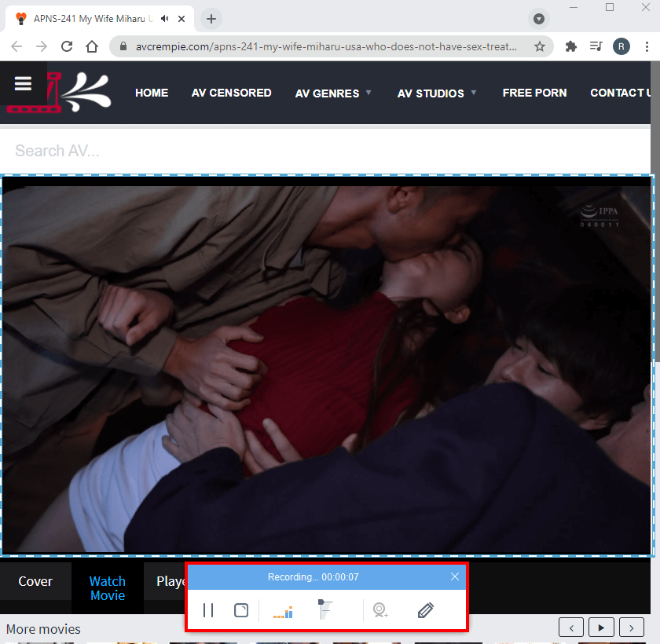This screenshot has height=644, width=660.
Task: Click the address bar URL
Action: point(326,46)
